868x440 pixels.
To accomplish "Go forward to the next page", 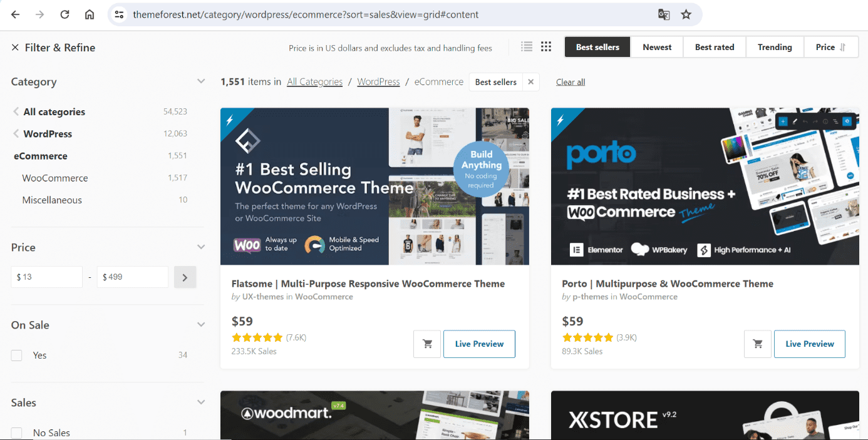I will (x=40, y=14).
